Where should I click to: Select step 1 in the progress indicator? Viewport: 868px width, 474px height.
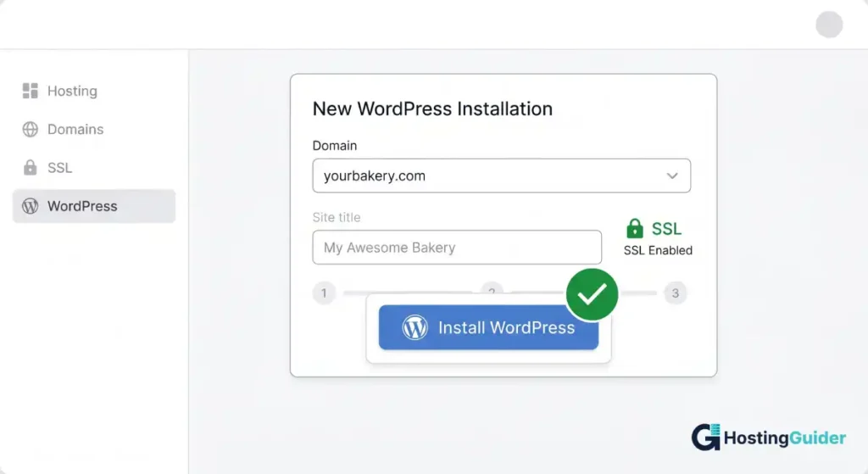(x=324, y=293)
